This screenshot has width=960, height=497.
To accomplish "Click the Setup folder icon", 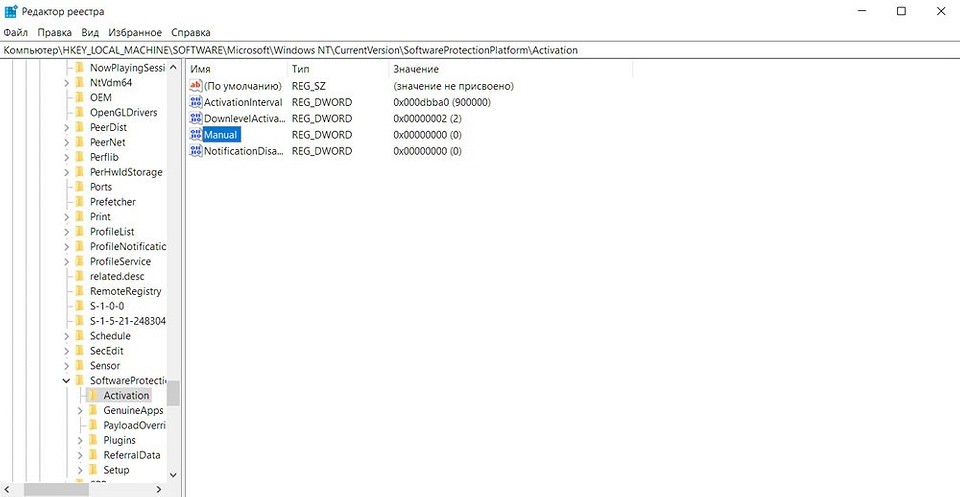I will 93,470.
